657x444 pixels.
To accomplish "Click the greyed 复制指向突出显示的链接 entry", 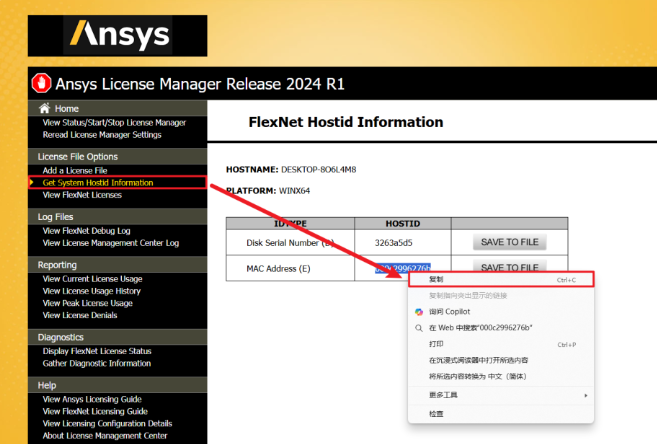I will [x=501, y=296].
